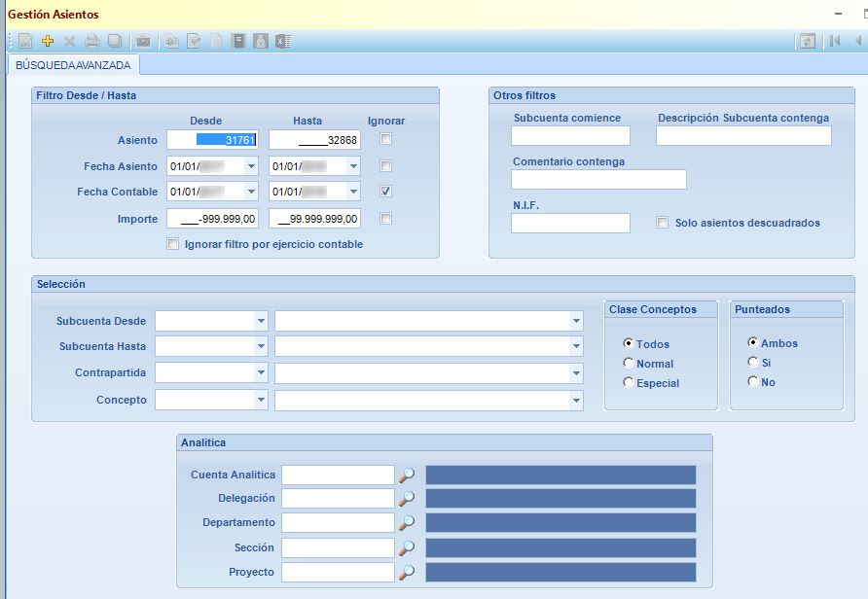Select Si in Punteados

(752, 362)
